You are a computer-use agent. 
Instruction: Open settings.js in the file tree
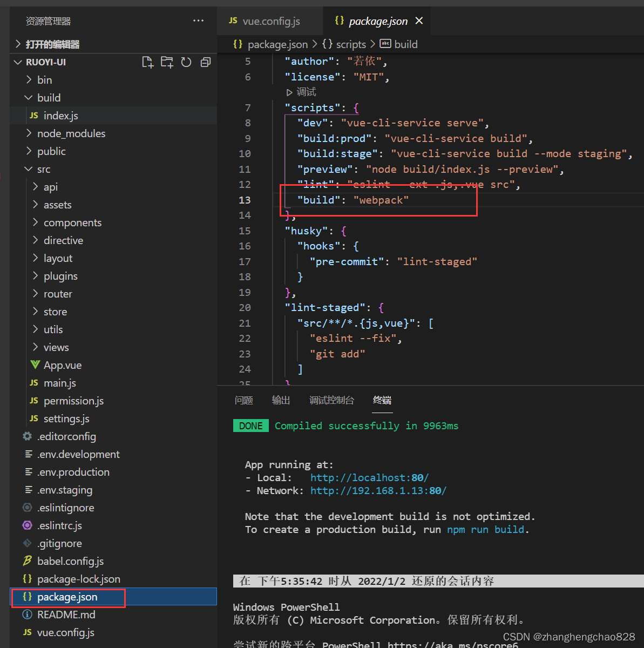pos(113,418)
